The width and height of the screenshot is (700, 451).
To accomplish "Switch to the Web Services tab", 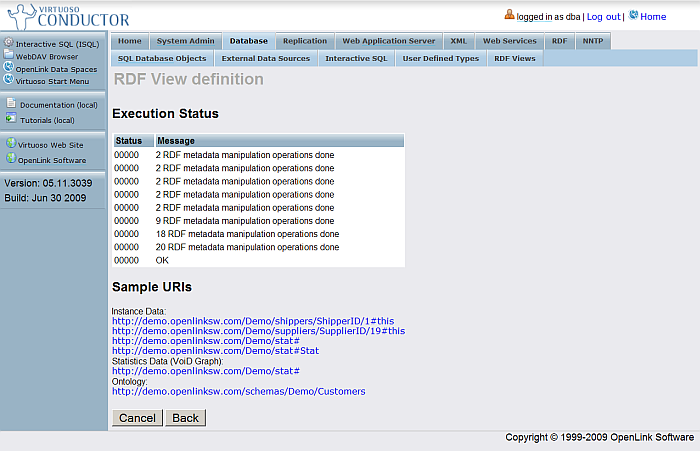I will click(510, 41).
